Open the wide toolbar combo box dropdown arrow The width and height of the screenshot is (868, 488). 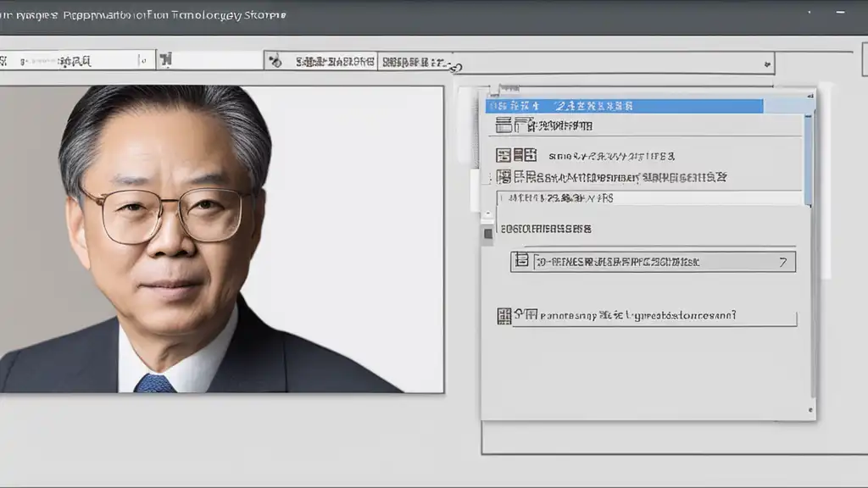click(767, 63)
